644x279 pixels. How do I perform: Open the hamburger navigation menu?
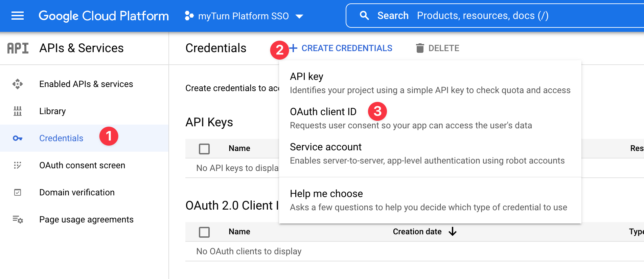[18, 16]
